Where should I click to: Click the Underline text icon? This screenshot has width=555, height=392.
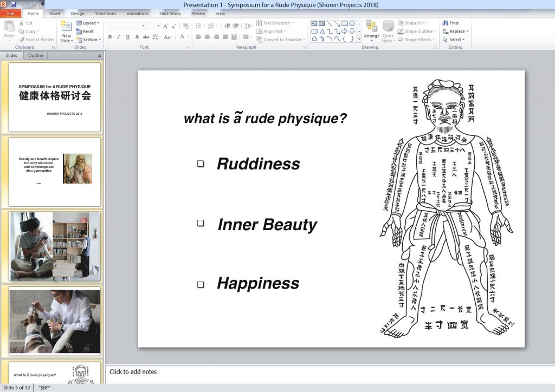point(128,37)
